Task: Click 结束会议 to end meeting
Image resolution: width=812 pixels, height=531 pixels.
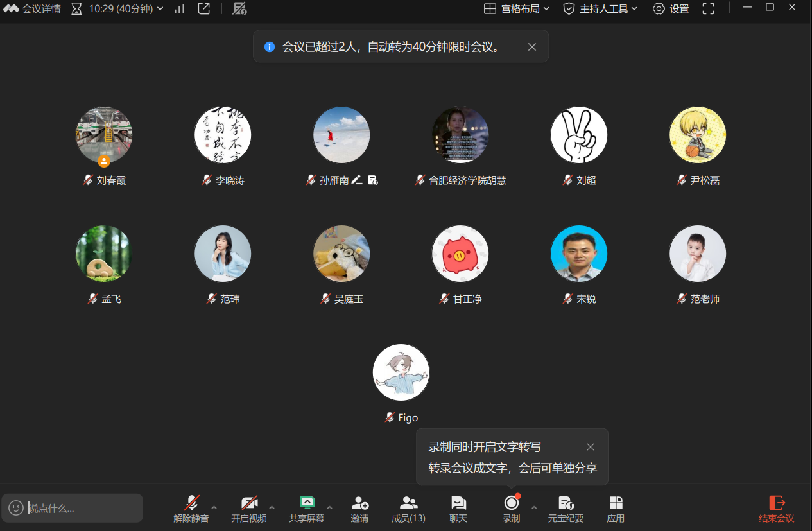Action: tap(777, 509)
